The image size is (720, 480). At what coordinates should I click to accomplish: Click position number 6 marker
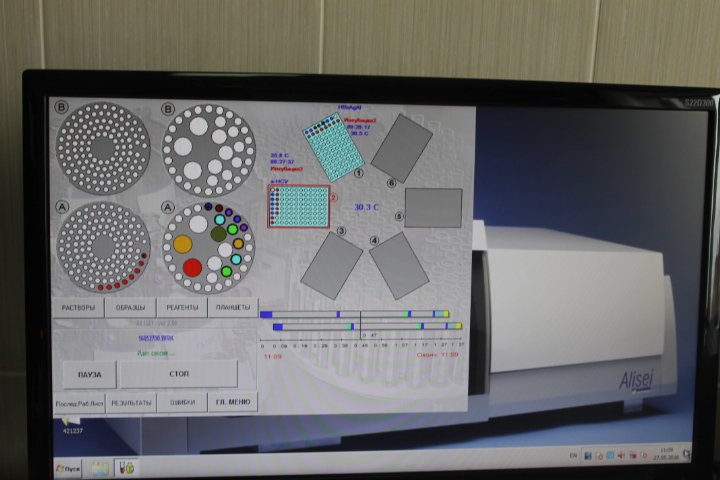[x=391, y=183]
